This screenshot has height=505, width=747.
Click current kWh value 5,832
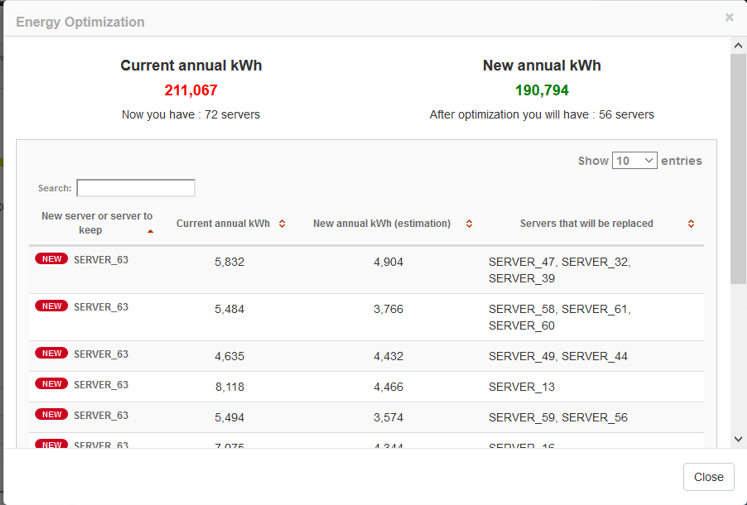coord(229,262)
